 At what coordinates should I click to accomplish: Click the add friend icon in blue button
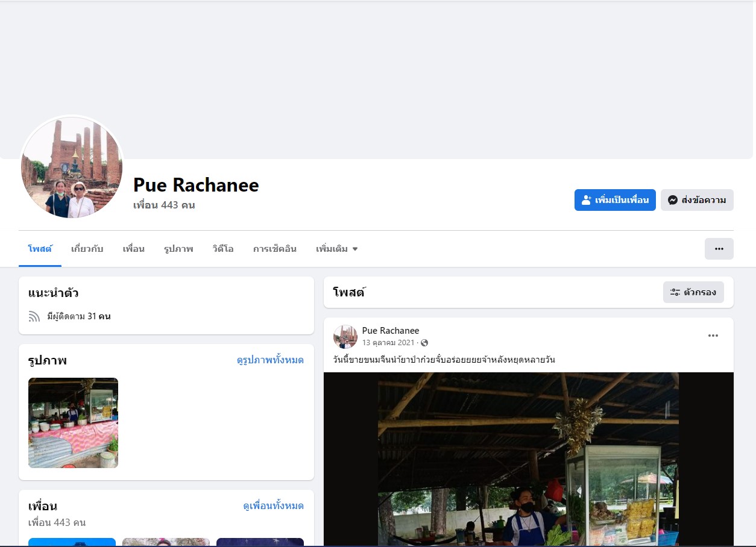coord(586,200)
